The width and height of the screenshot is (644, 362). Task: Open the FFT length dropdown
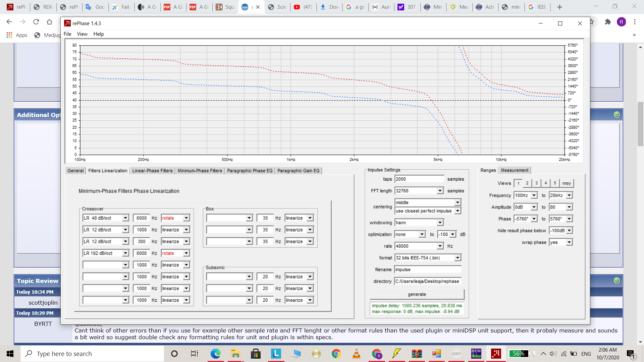[440, 191]
